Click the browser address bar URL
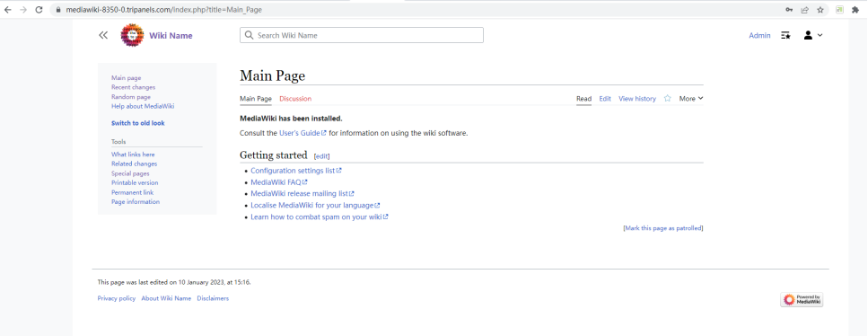 coord(164,10)
